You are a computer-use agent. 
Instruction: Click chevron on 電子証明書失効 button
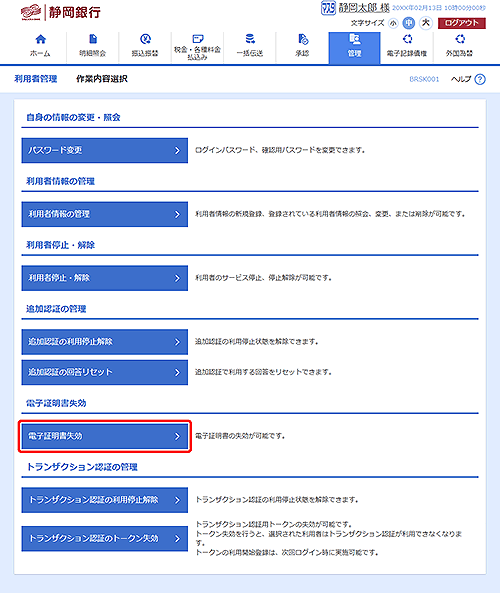pyautogui.click(x=177, y=436)
